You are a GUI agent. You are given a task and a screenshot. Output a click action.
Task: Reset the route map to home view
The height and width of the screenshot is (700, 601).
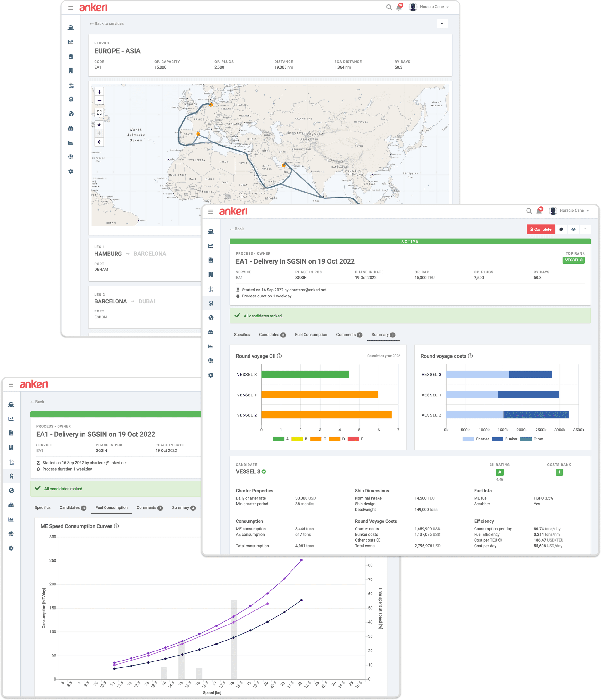[99, 125]
